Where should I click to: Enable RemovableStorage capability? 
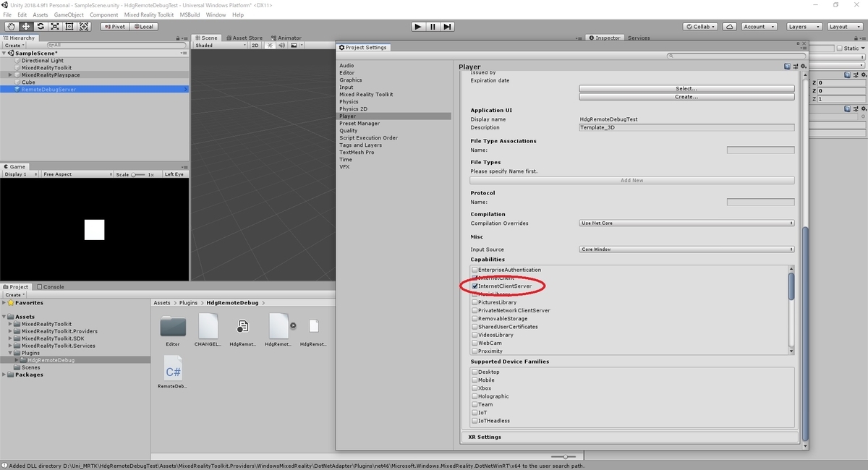click(475, 318)
